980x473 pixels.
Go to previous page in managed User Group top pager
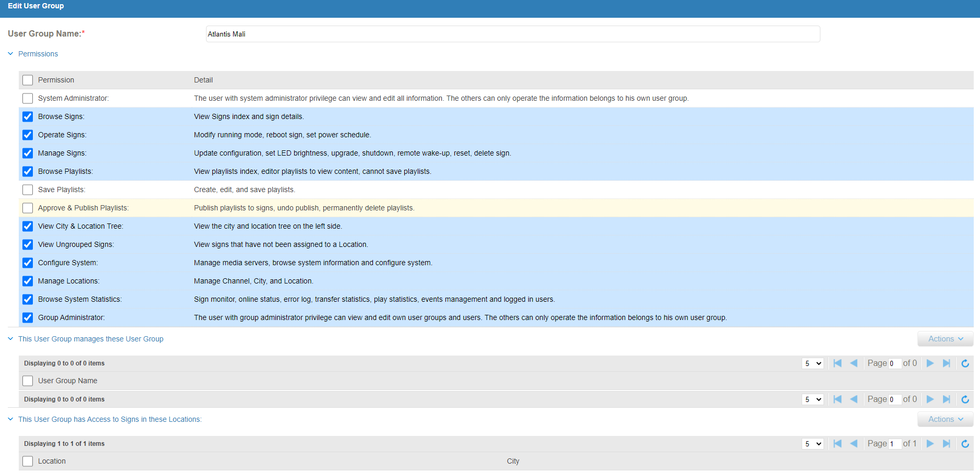(854, 363)
